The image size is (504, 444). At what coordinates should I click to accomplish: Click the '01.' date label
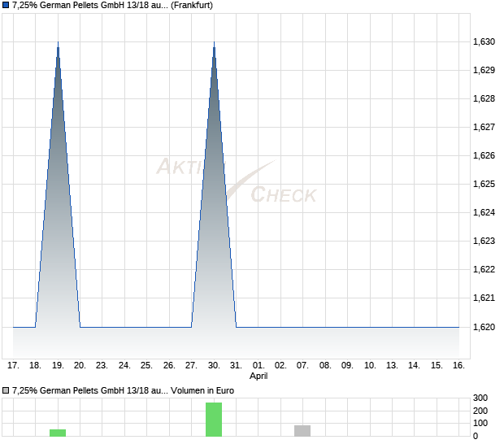coord(259,366)
